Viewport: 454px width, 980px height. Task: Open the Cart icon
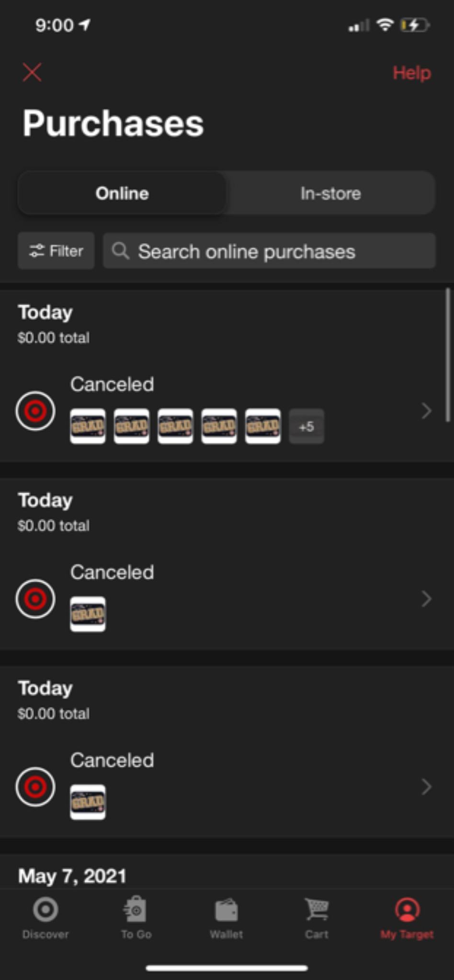(317, 909)
